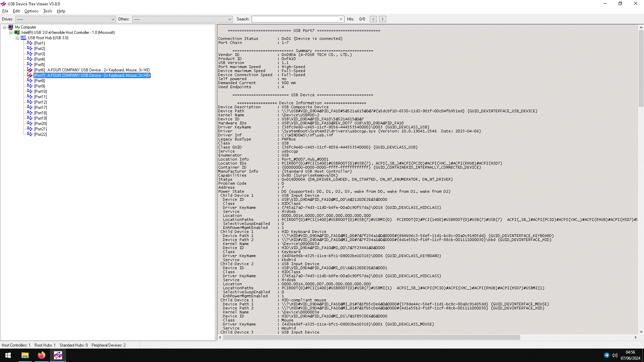Image resolution: width=644 pixels, height=362 pixels.
Task: Collapse the USB Root Hub node
Action: [17, 38]
